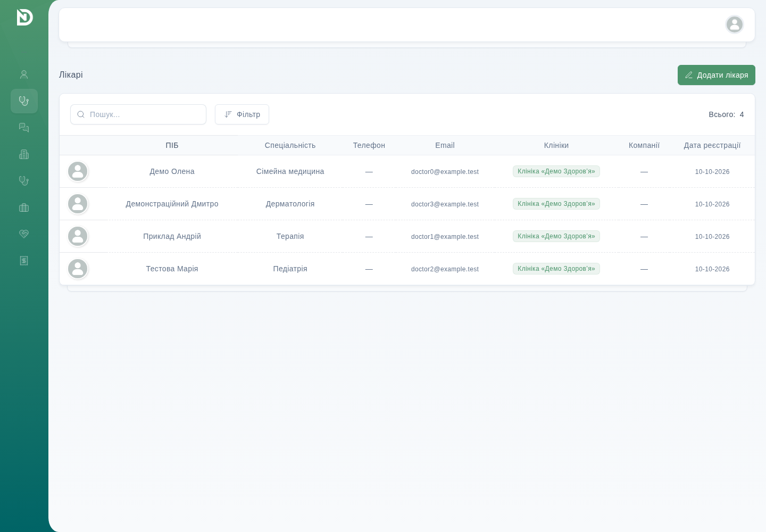Click the "Педіатрія" specialty cell
Screen dimensions: 766x532
click(290, 269)
